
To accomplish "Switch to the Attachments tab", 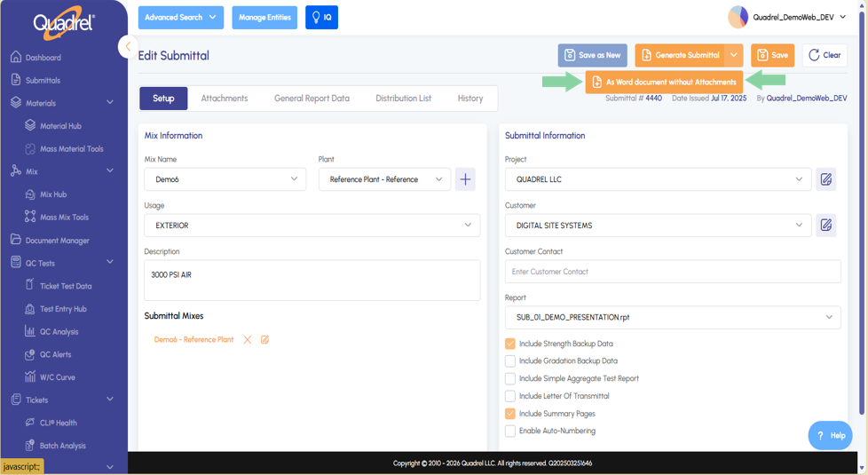I will (x=225, y=99).
